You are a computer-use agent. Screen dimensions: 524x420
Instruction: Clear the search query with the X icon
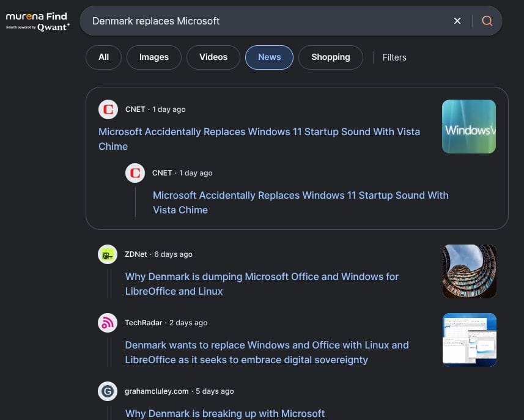pyautogui.click(x=457, y=20)
